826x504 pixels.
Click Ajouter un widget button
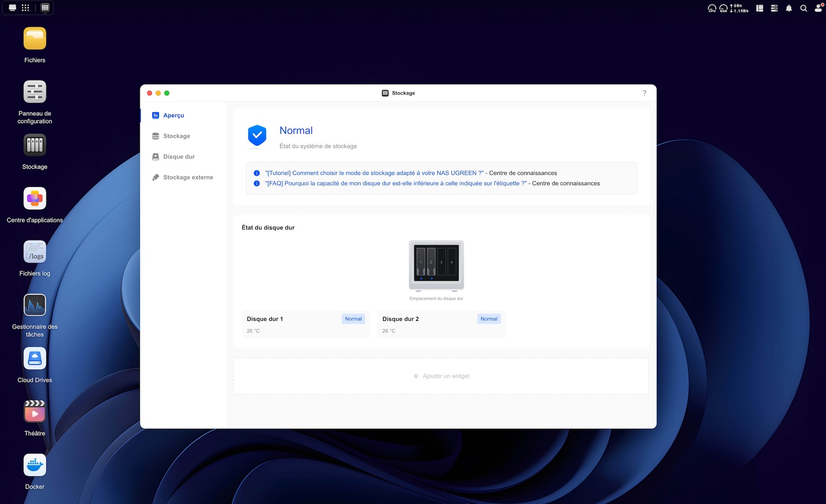(x=441, y=376)
